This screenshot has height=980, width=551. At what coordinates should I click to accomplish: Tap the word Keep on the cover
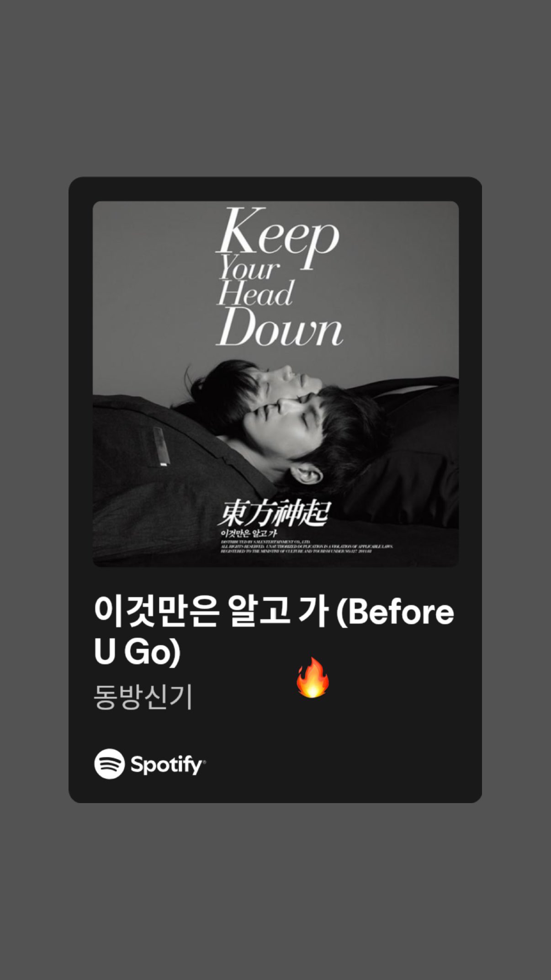[x=277, y=237]
